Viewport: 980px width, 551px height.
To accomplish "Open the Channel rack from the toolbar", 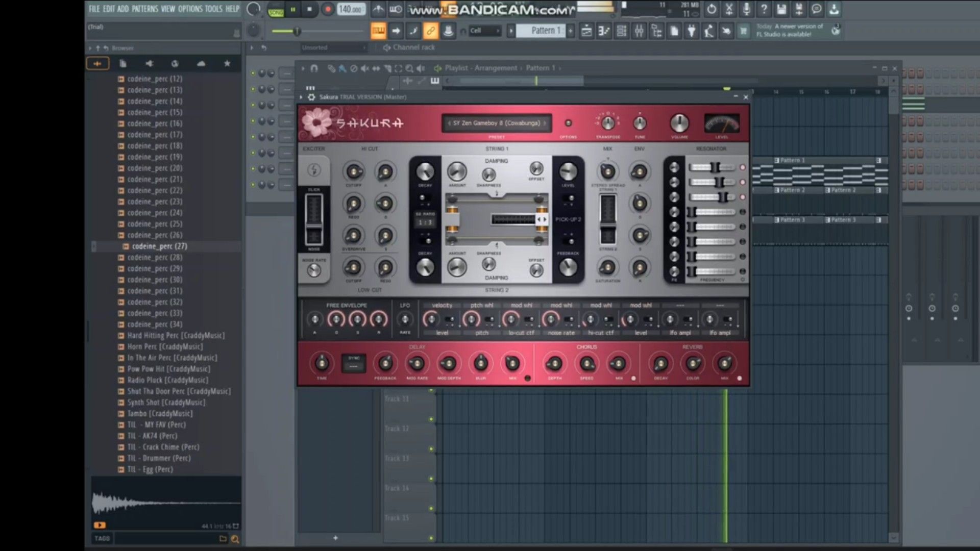I will click(x=622, y=31).
